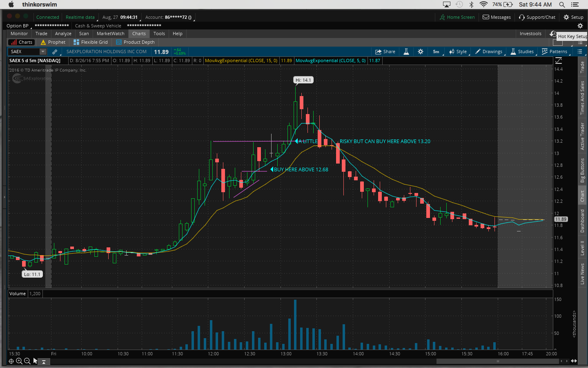Go to the Monitor tab
588x368 pixels.
click(x=19, y=34)
